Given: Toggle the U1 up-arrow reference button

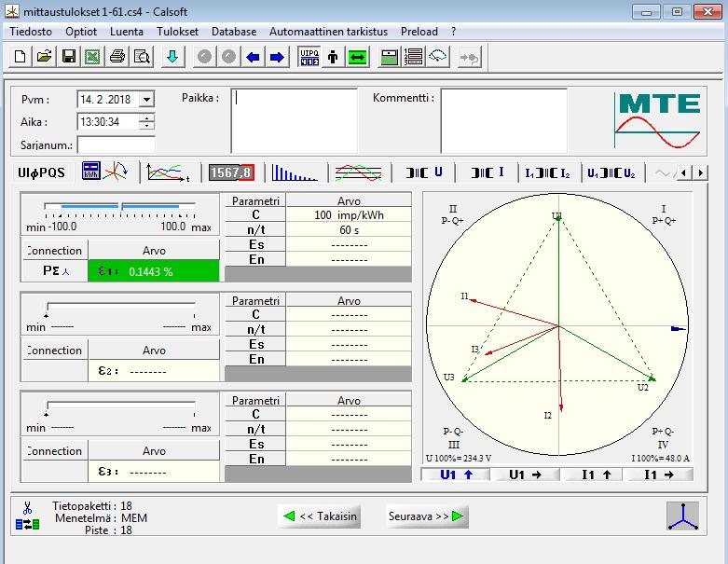Looking at the screenshot, I should pyautogui.click(x=456, y=475).
